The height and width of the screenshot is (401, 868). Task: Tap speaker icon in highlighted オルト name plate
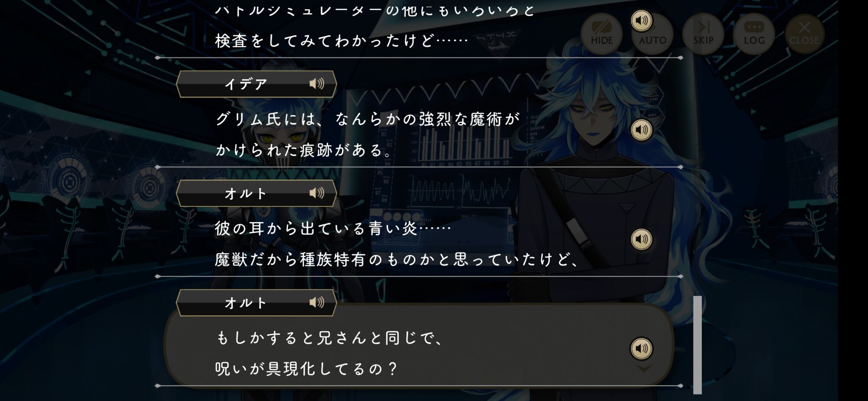(x=317, y=302)
